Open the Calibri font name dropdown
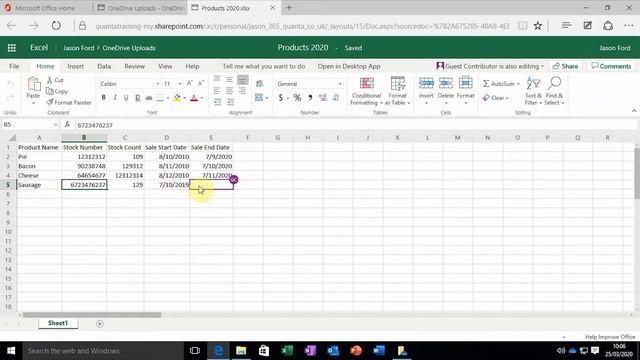Image resolution: width=640 pixels, height=360 pixels. (x=157, y=84)
